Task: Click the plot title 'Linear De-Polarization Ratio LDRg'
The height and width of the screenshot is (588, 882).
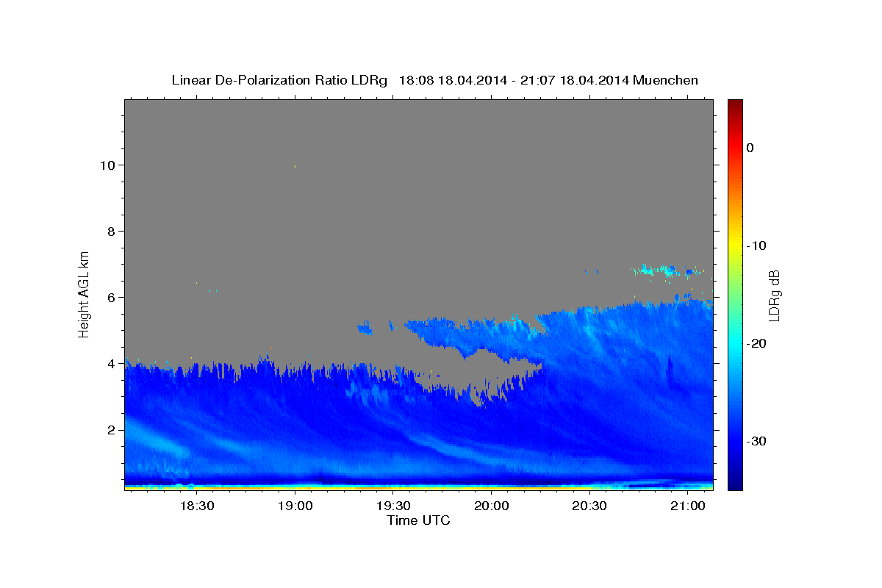Action: [x=279, y=80]
